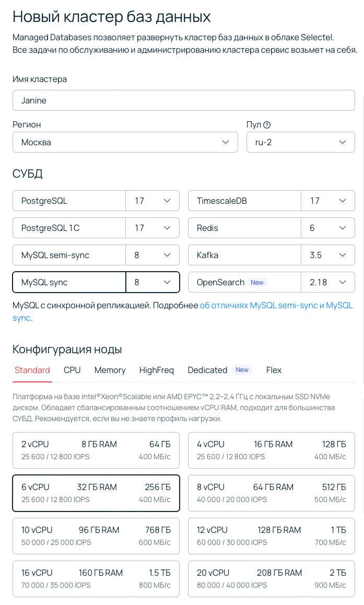Select the 20 vCPU 208 ГБ RAM configuration
Viewport: 364px width, 605px height.
click(x=272, y=578)
